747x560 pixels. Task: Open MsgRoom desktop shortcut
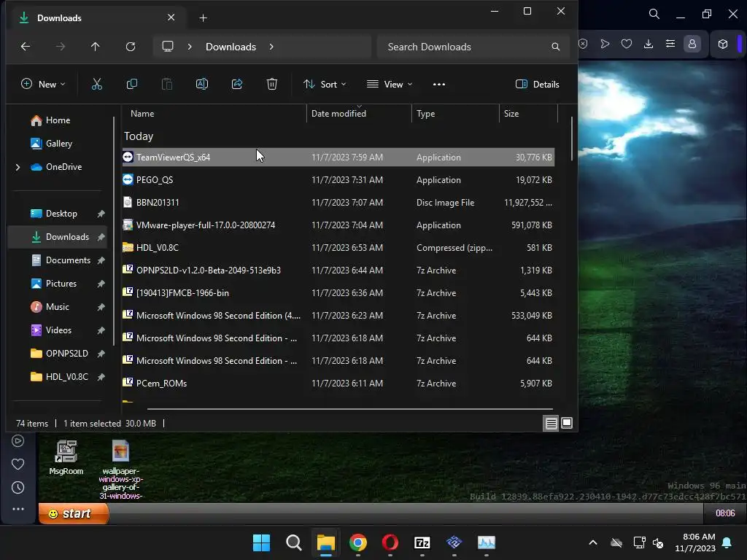[66, 457]
